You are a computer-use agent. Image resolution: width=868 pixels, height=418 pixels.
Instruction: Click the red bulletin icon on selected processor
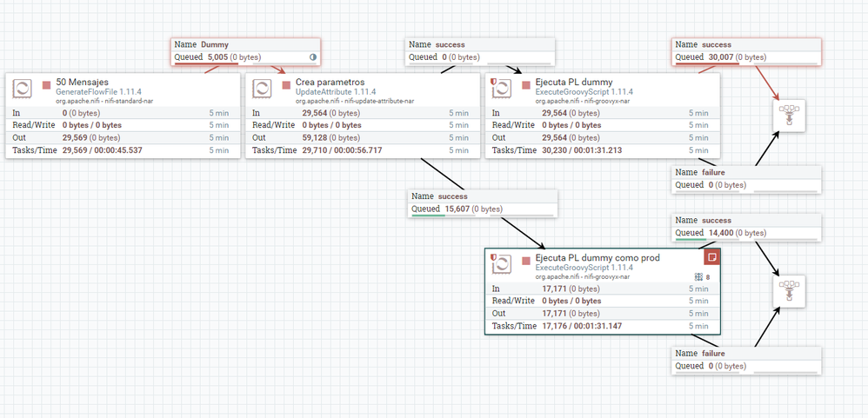(712, 257)
